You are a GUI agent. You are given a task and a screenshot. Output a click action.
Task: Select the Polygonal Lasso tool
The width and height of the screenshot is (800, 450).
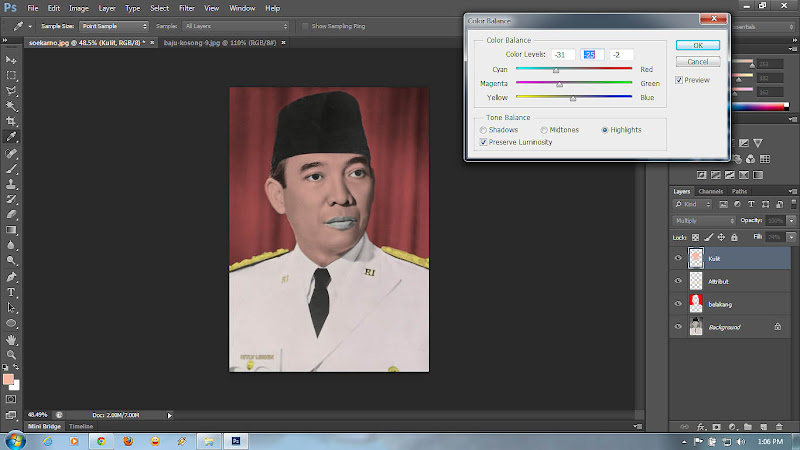pyautogui.click(x=11, y=91)
